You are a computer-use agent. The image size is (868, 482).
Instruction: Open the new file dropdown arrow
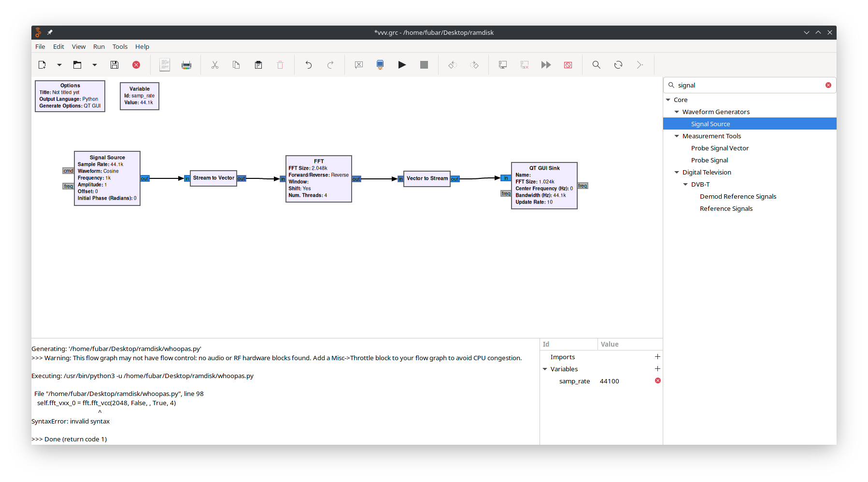58,64
